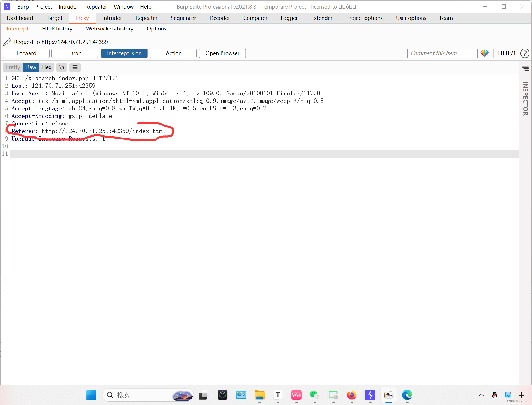
Task: Open the Help menu
Action: [x=146, y=7]
